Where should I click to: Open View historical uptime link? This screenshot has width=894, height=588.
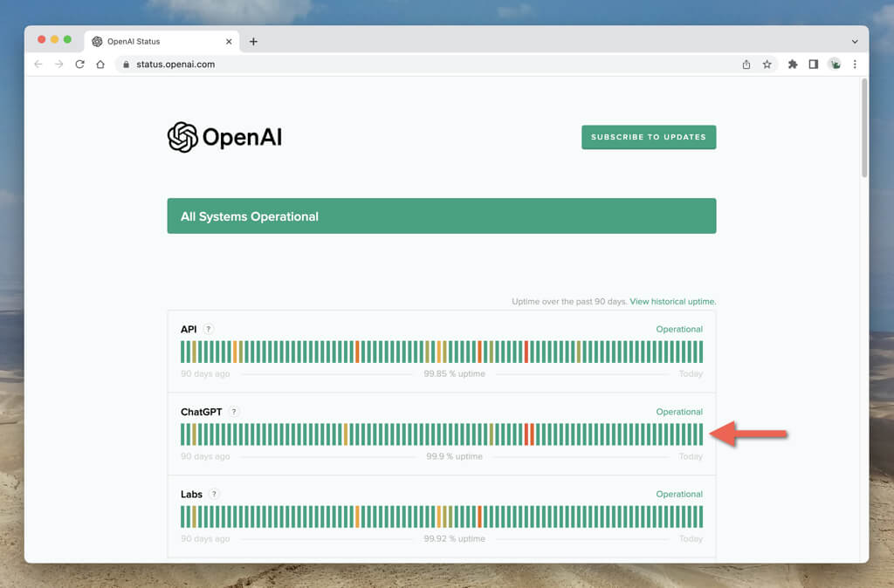coord(672,302)
